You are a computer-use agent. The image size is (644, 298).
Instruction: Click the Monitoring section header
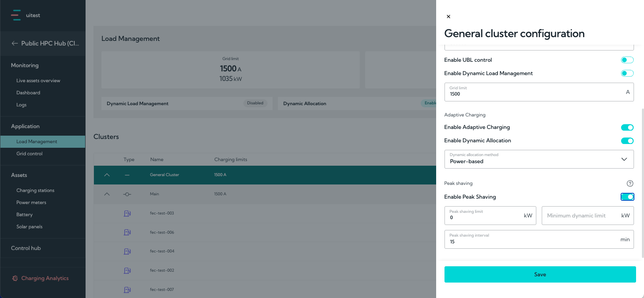pyautogui.click(x=25, y=65)
